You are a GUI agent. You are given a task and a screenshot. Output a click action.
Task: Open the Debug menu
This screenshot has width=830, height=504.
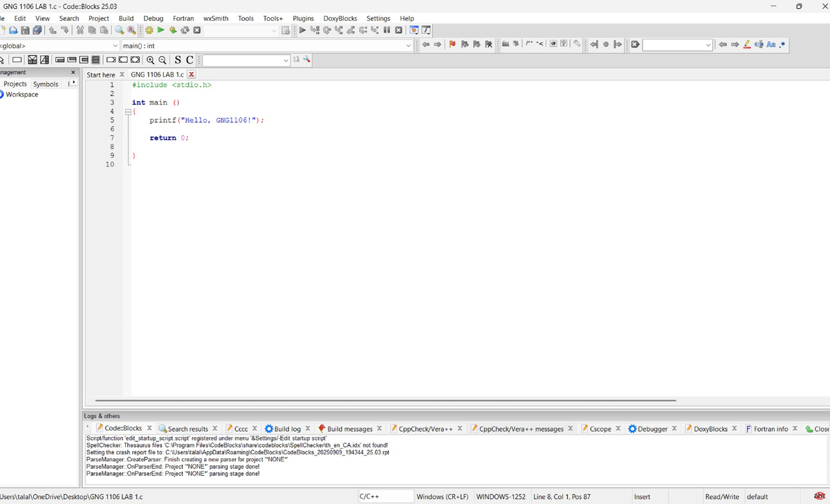[x=154, y=18]
